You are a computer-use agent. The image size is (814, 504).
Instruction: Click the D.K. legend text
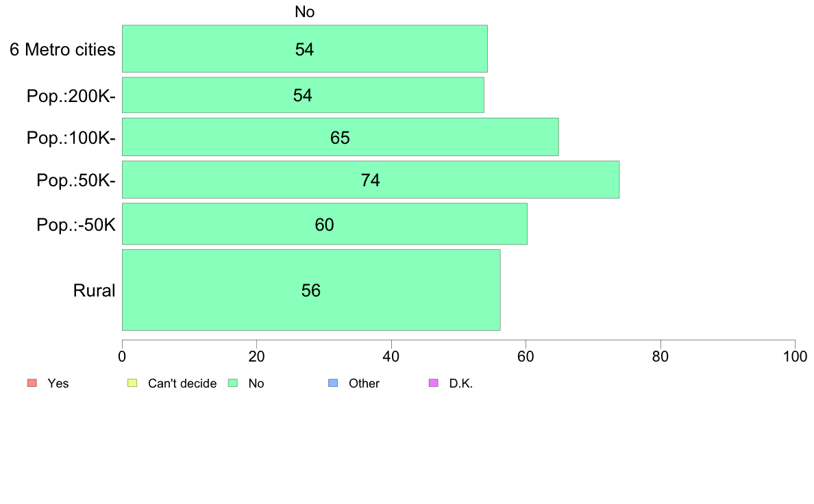(461, 383)
